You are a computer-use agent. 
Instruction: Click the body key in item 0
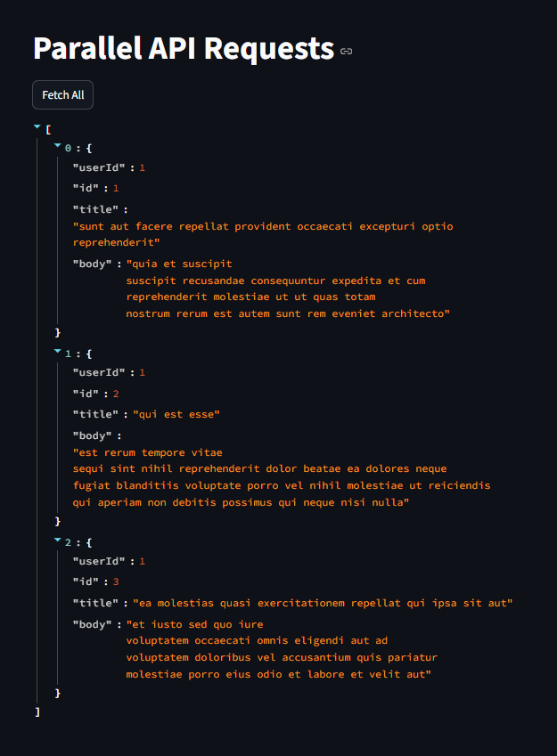click(x=92, y=264)
